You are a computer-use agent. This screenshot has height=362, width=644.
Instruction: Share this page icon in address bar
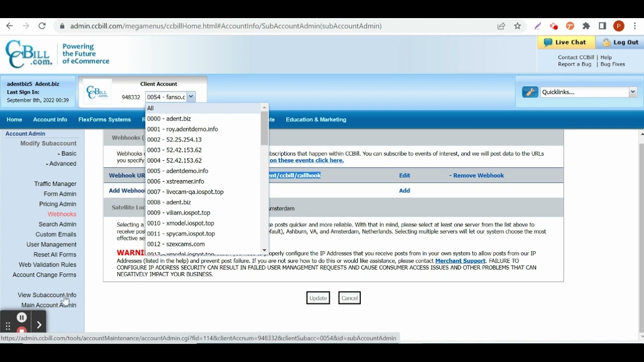[501, 26]
